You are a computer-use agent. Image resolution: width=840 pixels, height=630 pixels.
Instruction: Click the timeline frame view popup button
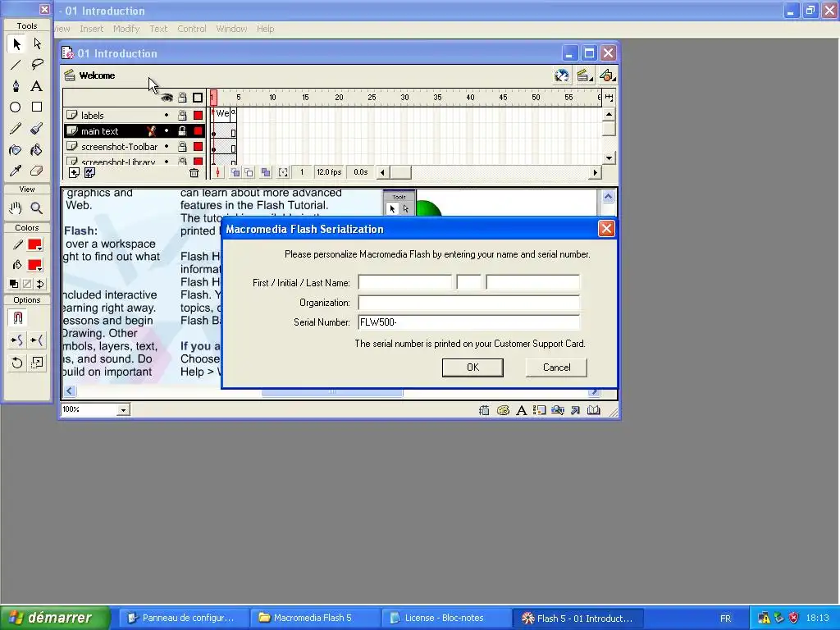pos(609,97)
